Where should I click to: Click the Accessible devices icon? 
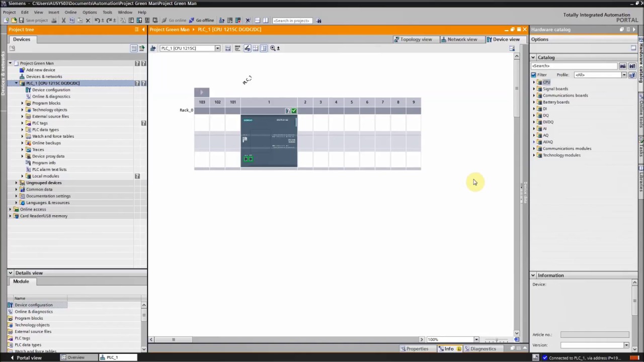pyautogui.click(x=221, y=21)
